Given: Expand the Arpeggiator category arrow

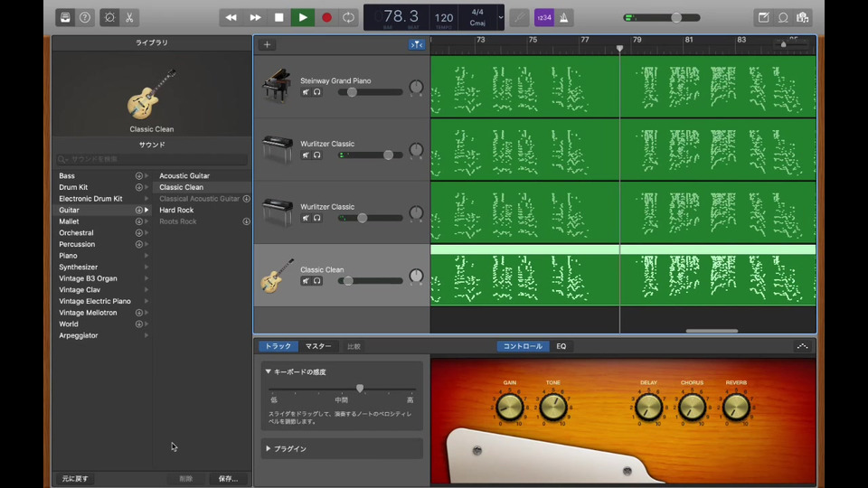Looking at the screenshot, I should (146, 335).
